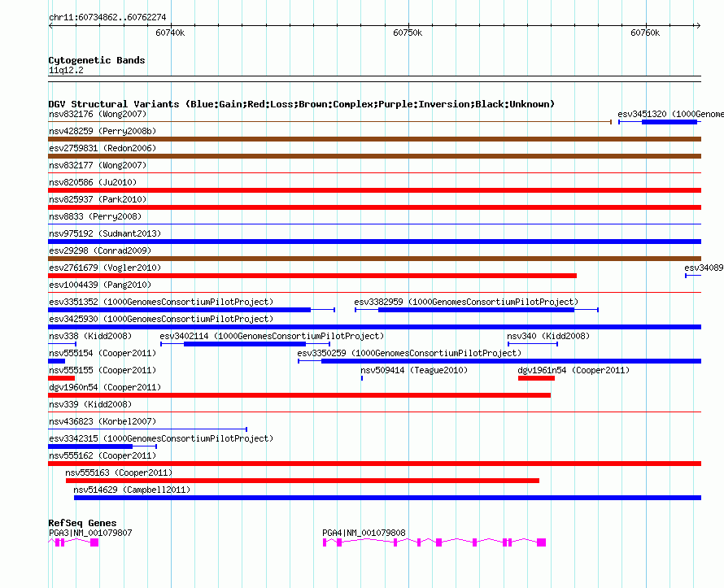Click nsv832177 (Wong2007) label
Screen dimensions: 724x588
[98, 165]
